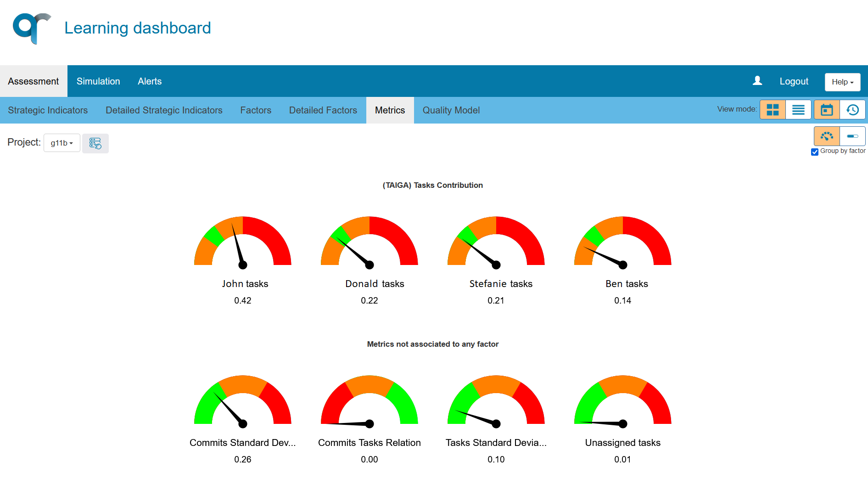Go to the Quality Model tab
The image size is (868, 479).
[451, 110]
